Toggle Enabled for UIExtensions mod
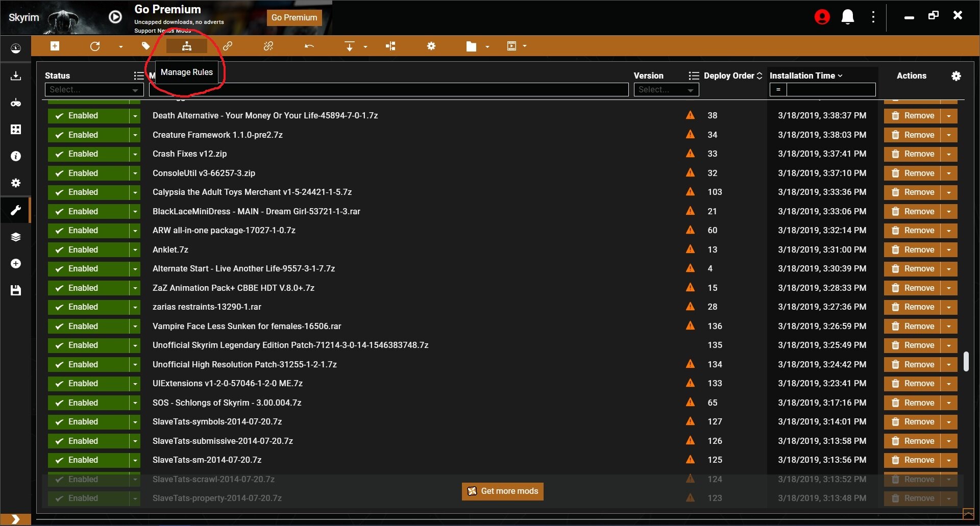Viewport: 980px width, 526px height. coord(88,384)
